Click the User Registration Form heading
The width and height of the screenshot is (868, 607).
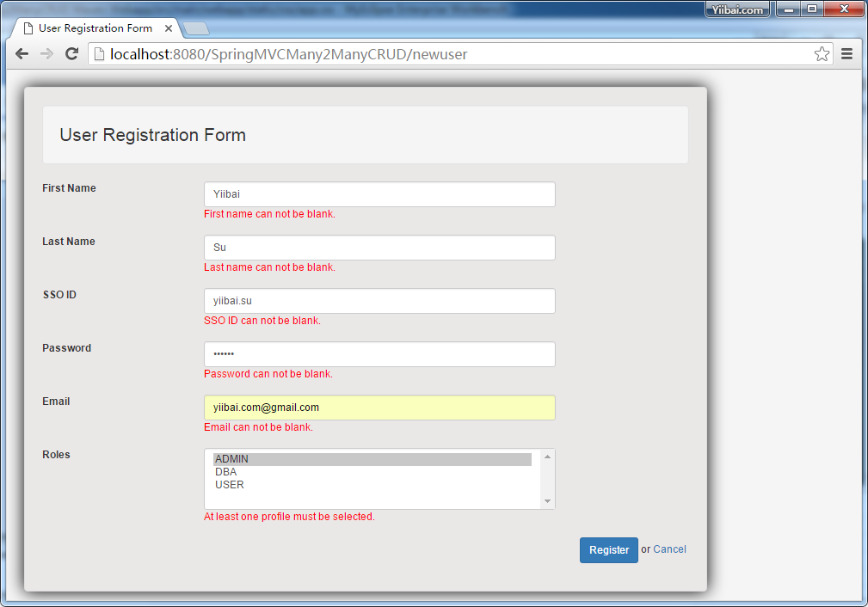(x=153, y=135)
